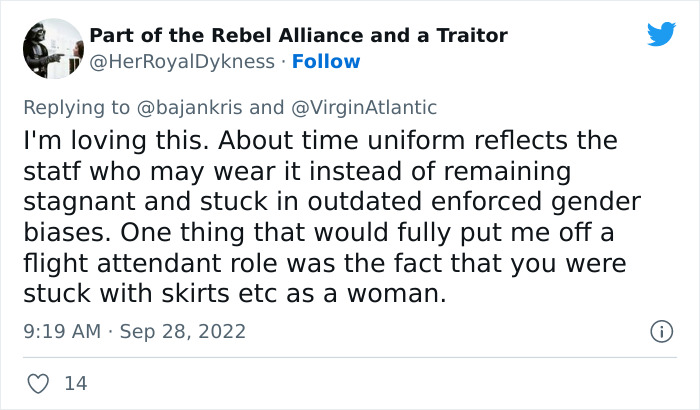Open the tweet info circle icon
The width and height of the screenshot is (700, 410).
(660, 330)
